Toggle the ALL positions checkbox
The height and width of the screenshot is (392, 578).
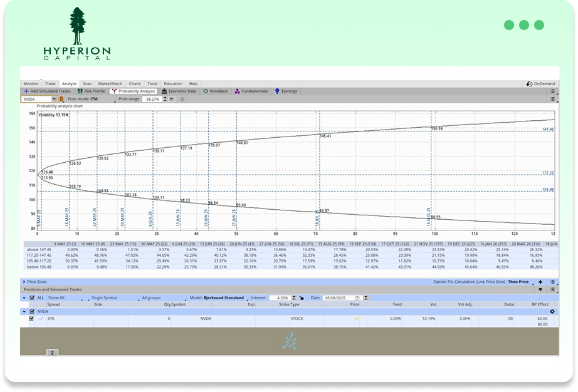[32, 298]
